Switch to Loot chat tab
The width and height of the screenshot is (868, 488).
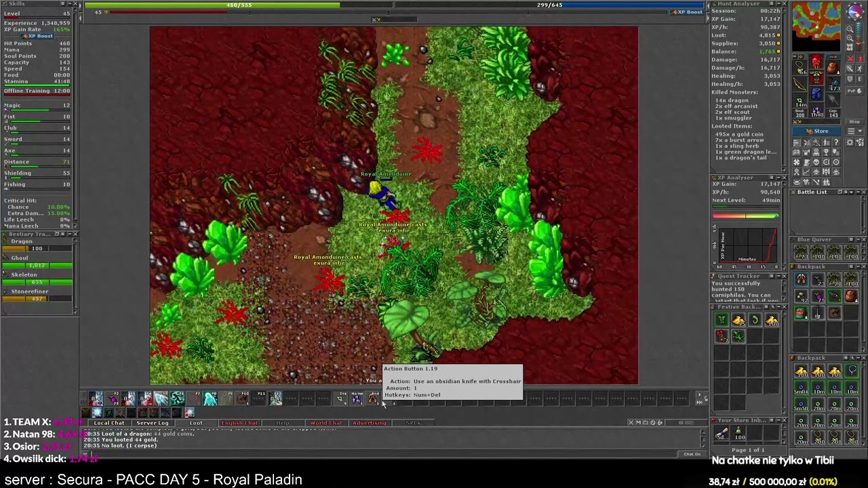point(196,423)
